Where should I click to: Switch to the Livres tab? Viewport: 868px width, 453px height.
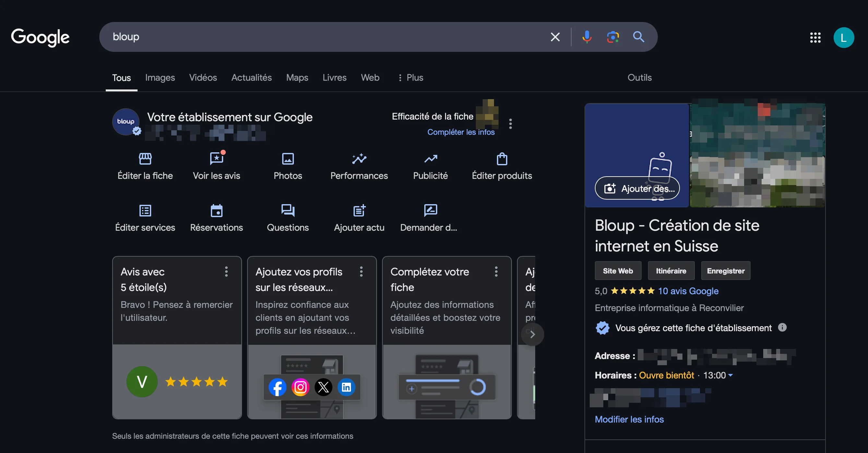(x=334, y=78)
